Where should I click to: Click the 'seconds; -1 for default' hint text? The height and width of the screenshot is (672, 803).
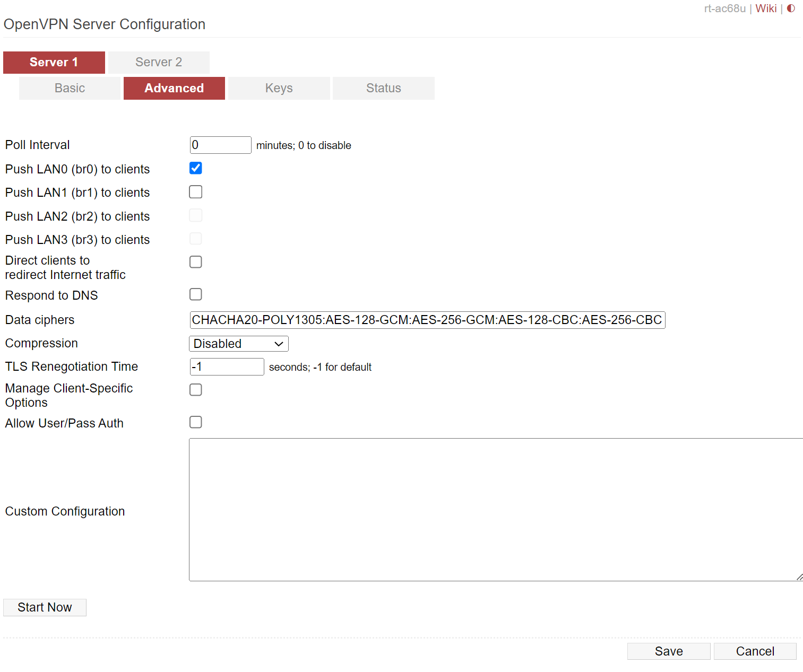(320, 367)
